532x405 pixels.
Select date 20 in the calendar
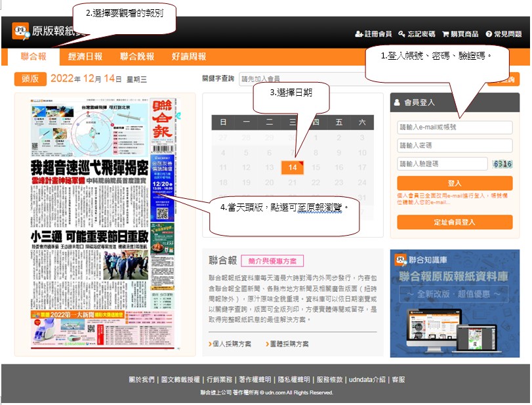270,182
